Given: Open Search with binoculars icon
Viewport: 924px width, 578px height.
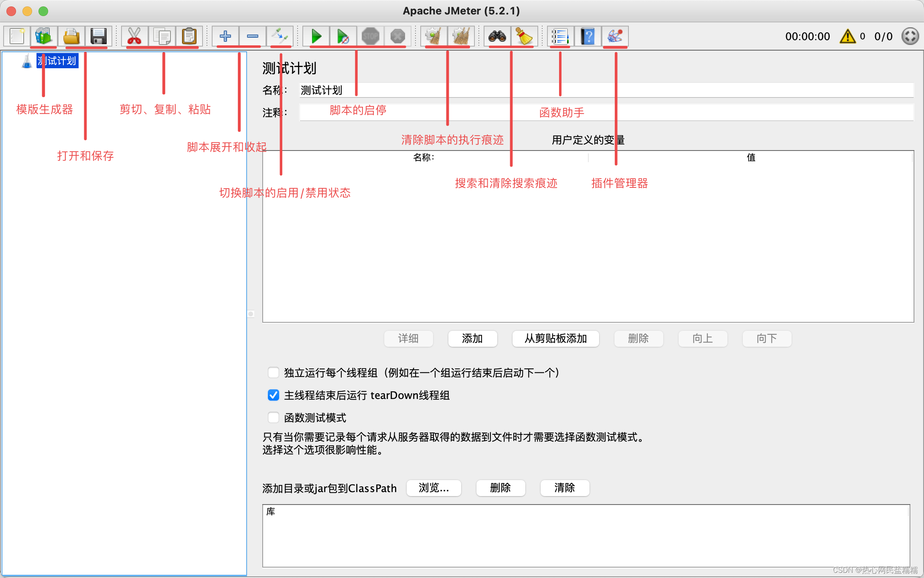Looking at the screenshot, I should [497, 36].
